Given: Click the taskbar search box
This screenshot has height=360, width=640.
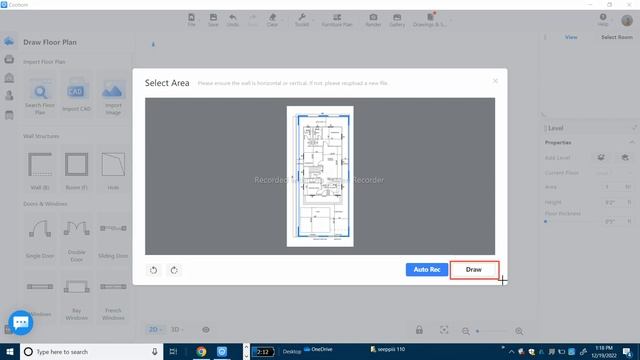Looking at the screenshot, I should 91,351.
